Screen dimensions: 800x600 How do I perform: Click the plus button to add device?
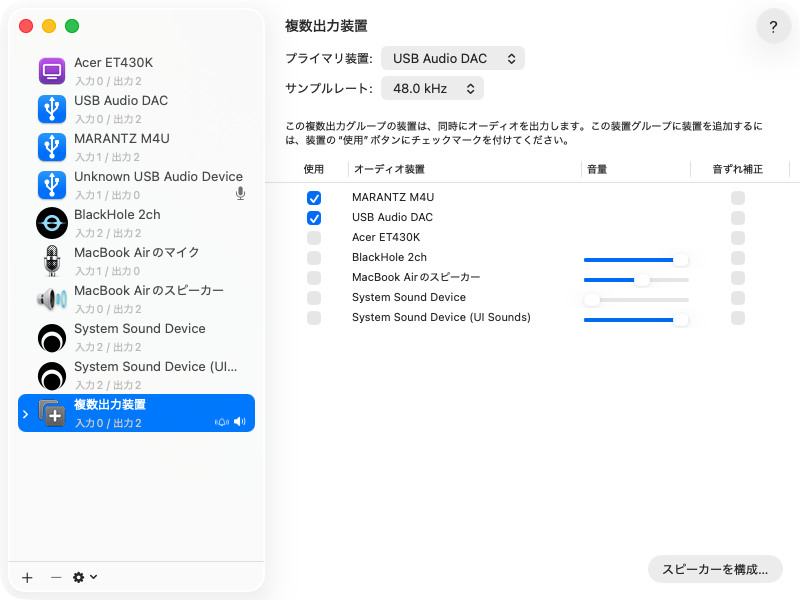coord(27,577)
